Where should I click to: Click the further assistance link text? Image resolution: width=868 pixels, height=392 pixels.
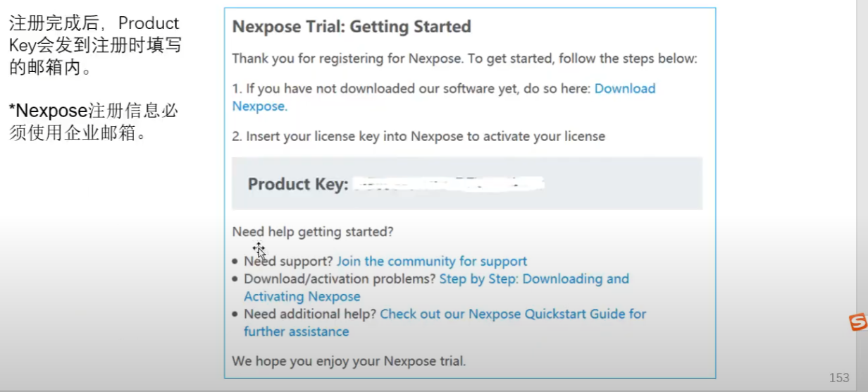click(x=297, y=332)
